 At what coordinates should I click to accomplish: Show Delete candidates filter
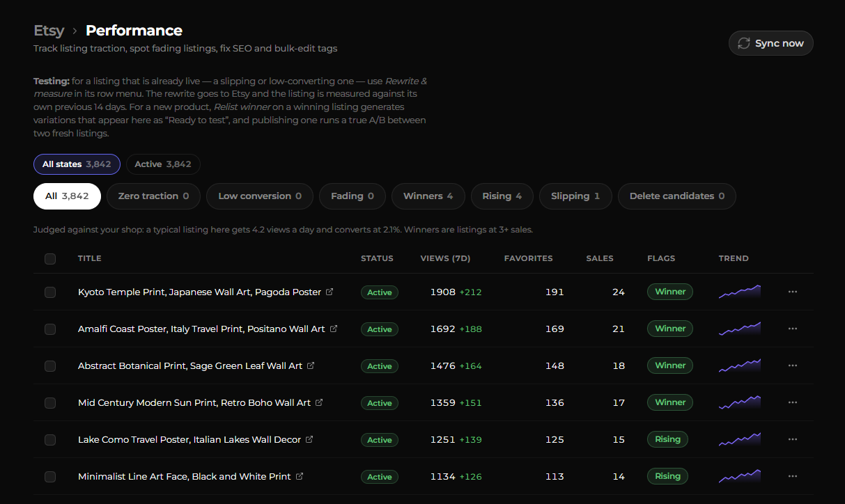point(677,196)
